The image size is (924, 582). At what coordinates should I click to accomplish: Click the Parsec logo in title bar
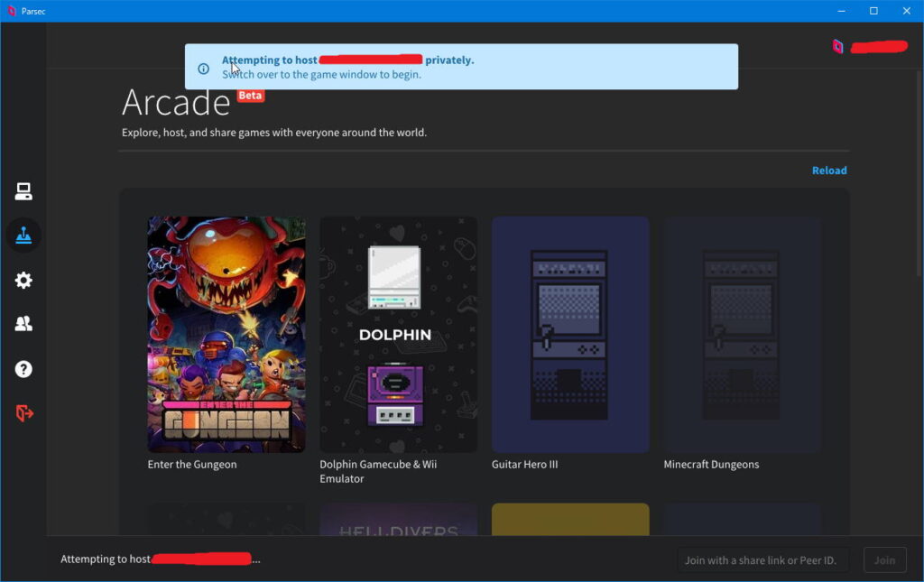pos(11,11)
